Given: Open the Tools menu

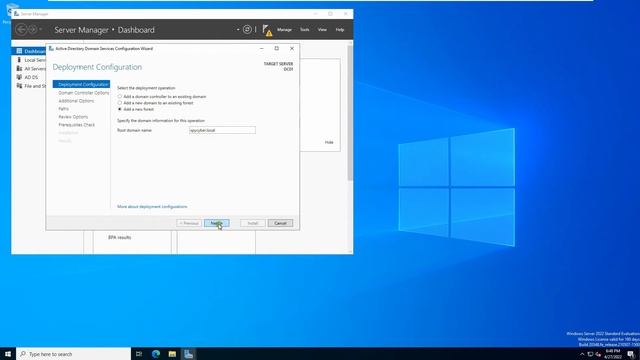Looking at the screenshot, I should tap(304, 30).
